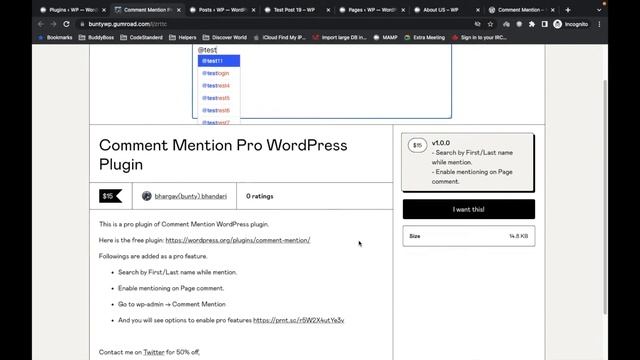
Task: Close the About US tab
Action: (x=478, y=10)
